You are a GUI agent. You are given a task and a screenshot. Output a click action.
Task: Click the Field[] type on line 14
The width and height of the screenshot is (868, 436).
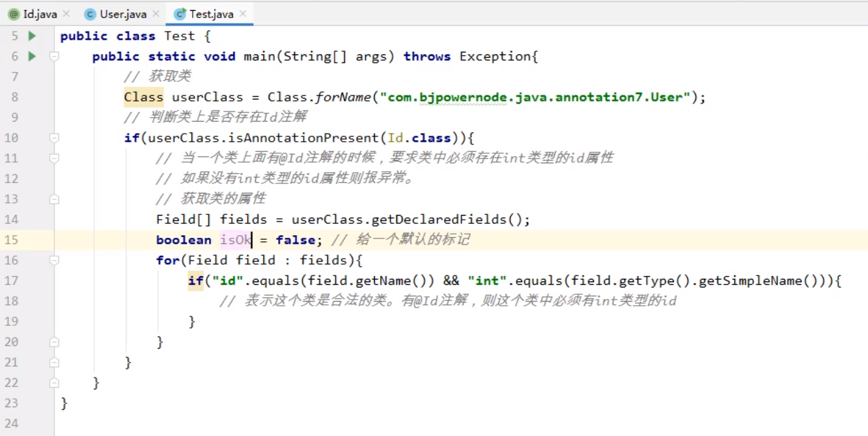184,220
